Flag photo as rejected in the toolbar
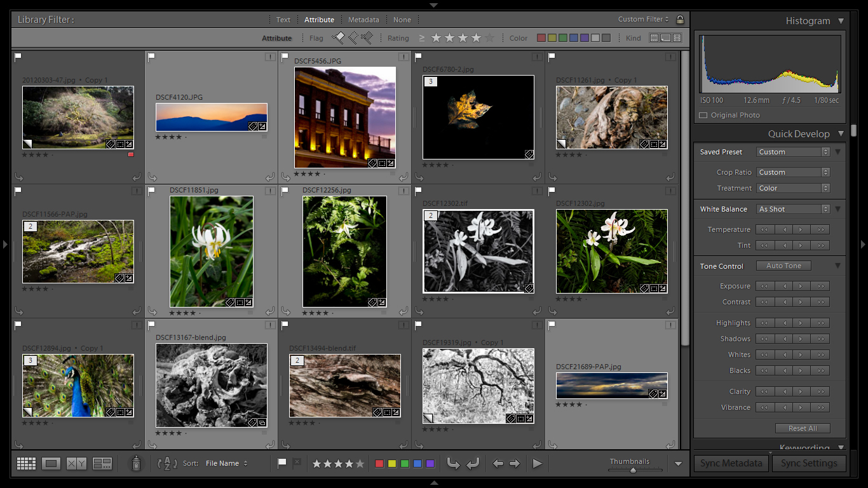The height and width of the screenshot is (488, 868). 297,463
